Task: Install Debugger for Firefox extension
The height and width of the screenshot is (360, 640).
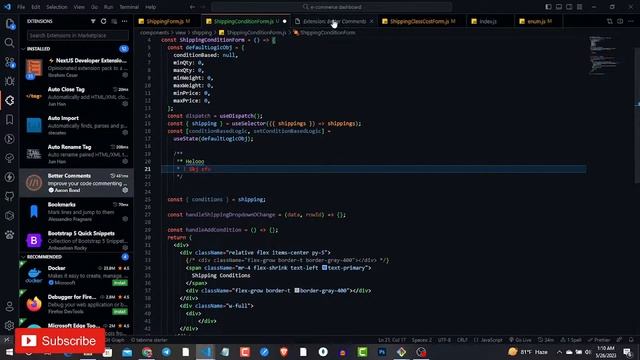Action: click(120, 311)
